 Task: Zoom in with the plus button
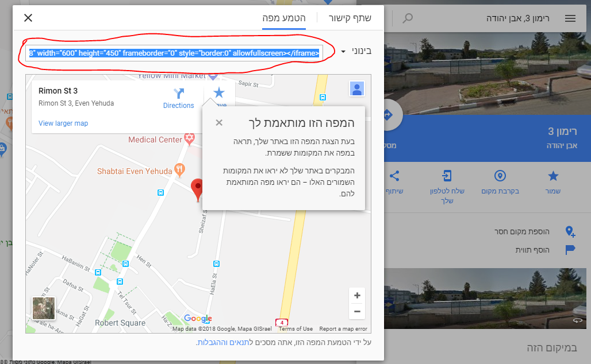[x=357, y=296]
